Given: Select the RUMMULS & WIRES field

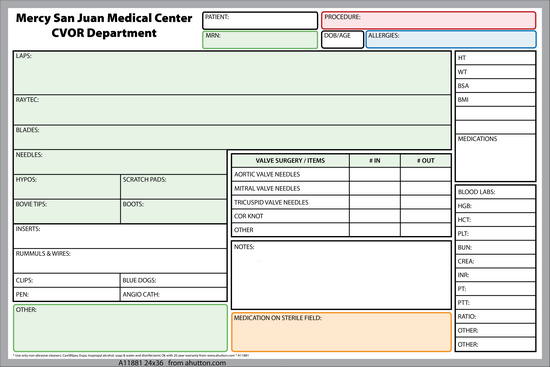Looking at the screenshot, I should (x=120, y=261).
